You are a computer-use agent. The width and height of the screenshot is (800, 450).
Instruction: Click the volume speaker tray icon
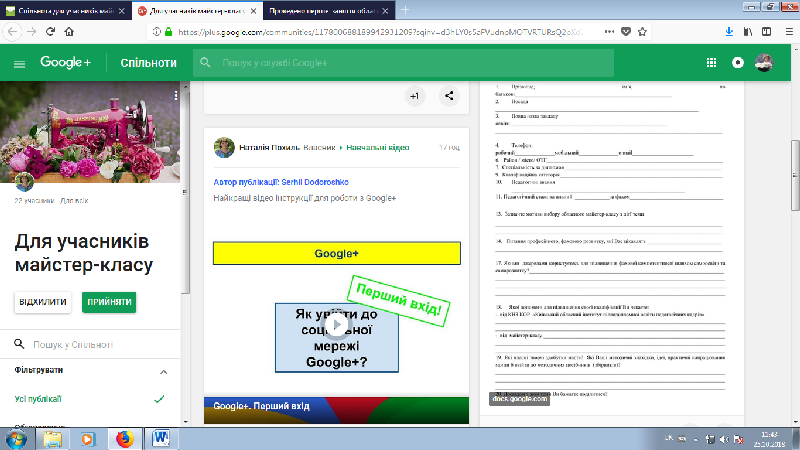click(x=723, y=439)
